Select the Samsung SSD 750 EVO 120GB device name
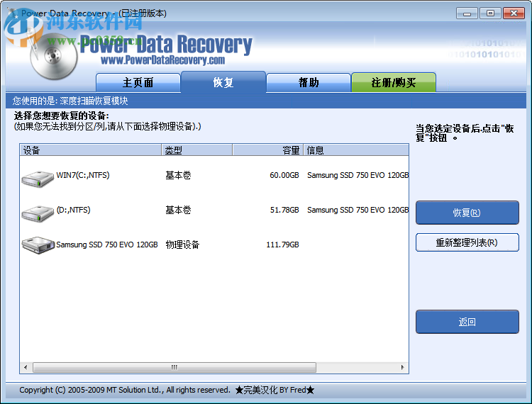Viewport: 532px width, 404px height. coord(107,245)
